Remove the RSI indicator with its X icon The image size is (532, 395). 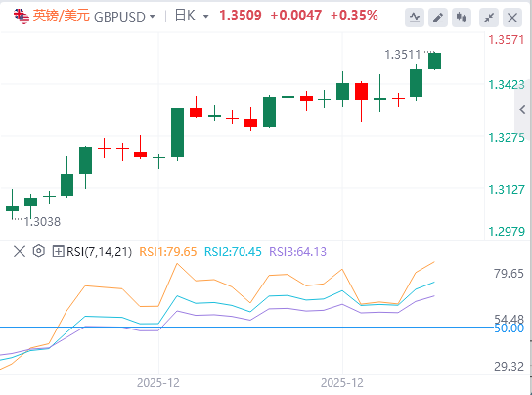(x=20, y=252)
